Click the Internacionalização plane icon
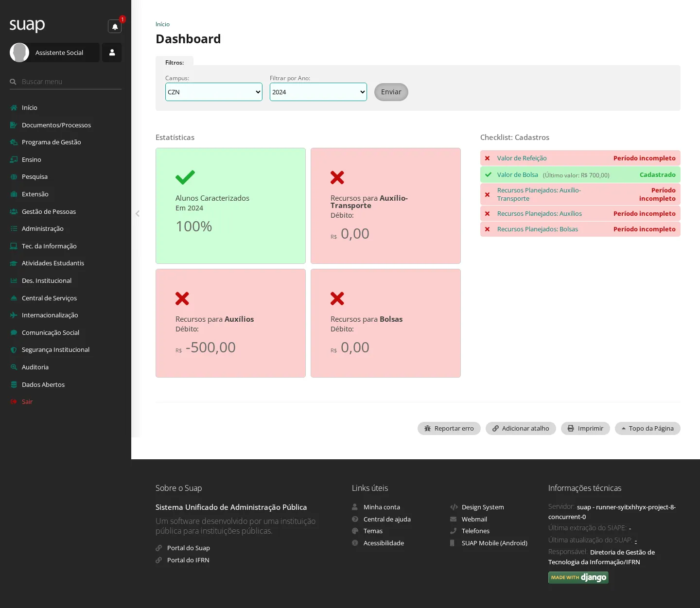Image resolution: width=700 pixels, height=608 pixels. 14,315
